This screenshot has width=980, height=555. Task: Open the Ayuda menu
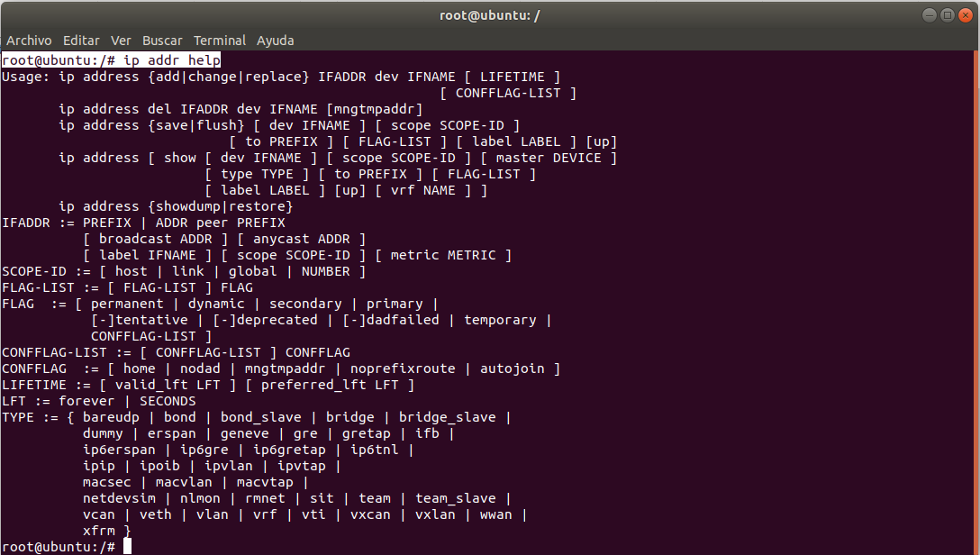pos(275,41)
